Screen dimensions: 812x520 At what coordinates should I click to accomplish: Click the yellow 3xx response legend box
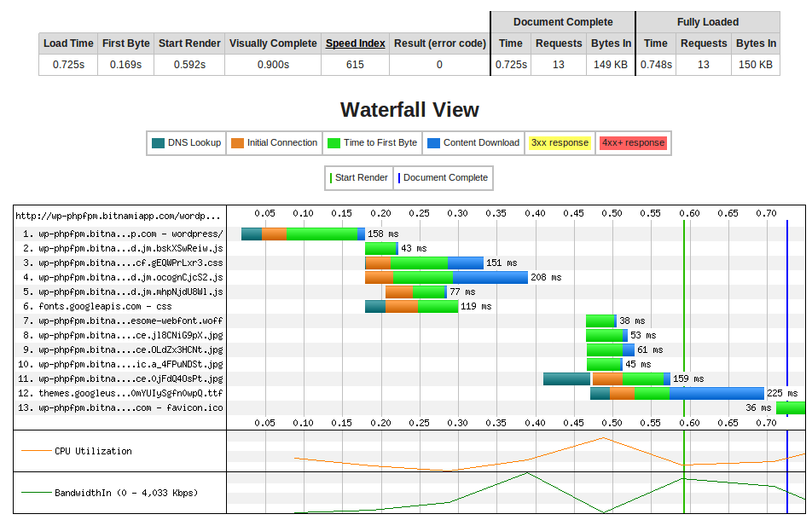click(560, 142)
